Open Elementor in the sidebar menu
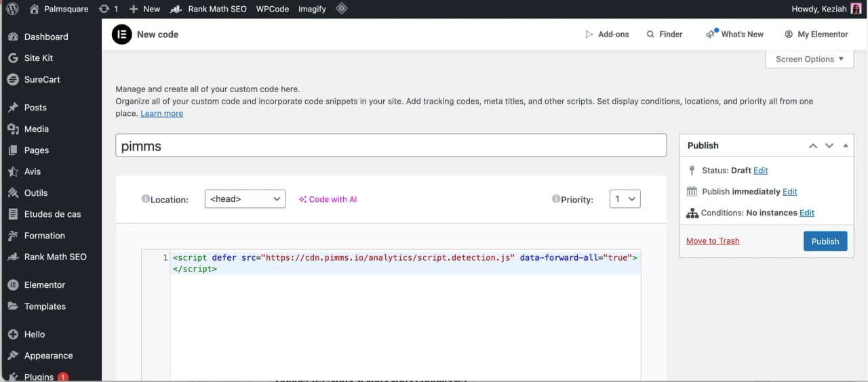Viewport: 868px width, 382px height. point(45,285)
